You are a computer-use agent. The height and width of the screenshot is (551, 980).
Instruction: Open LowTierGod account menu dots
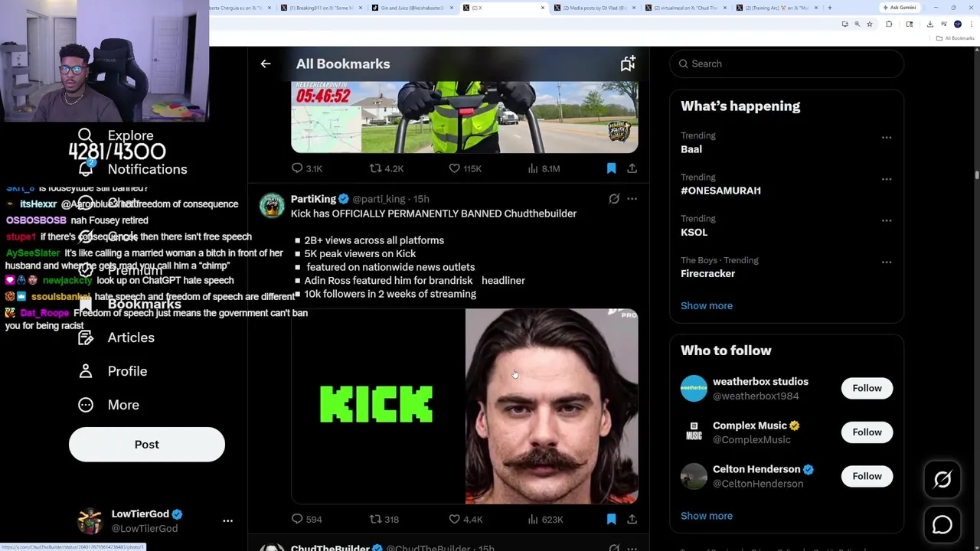(227, 521)
